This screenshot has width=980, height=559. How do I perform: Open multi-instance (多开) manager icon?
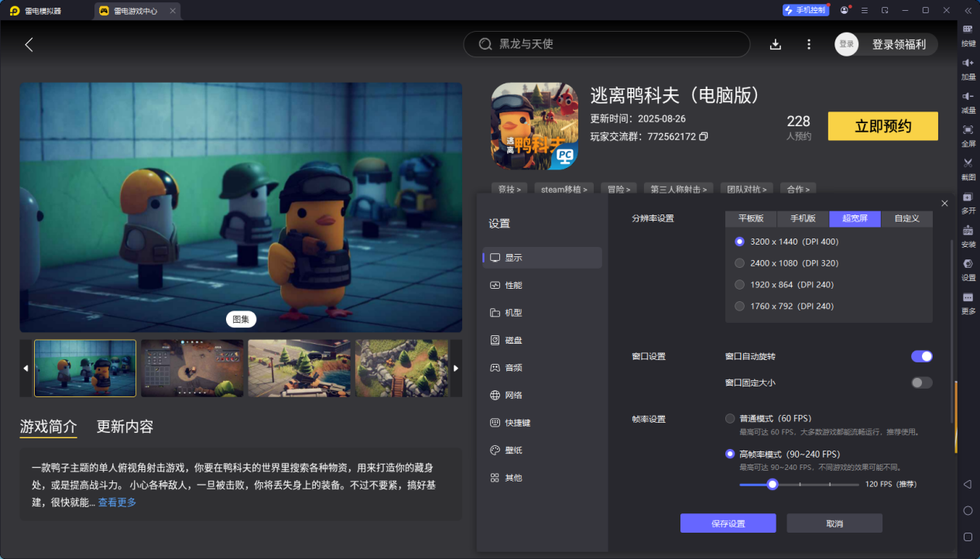pos(968,197)
